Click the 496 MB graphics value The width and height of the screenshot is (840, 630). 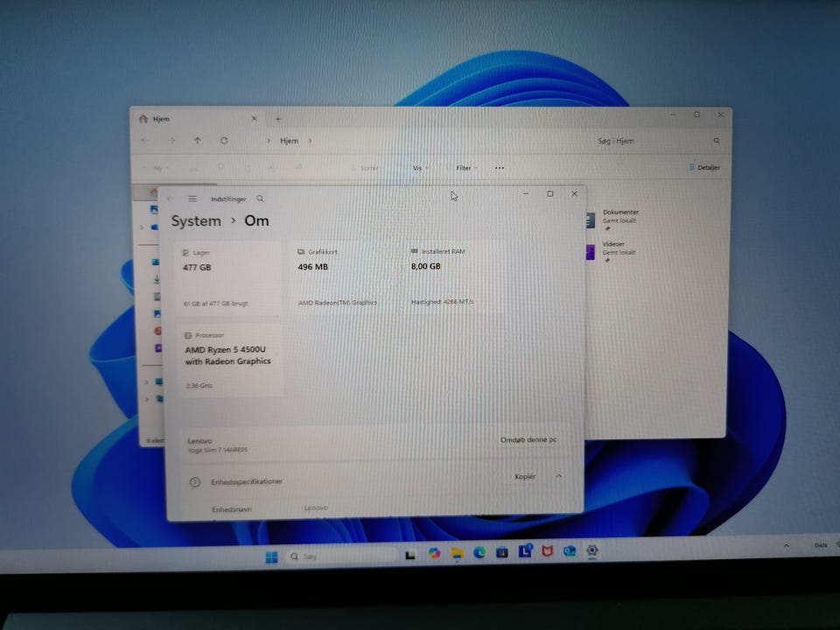click(313, 267)
